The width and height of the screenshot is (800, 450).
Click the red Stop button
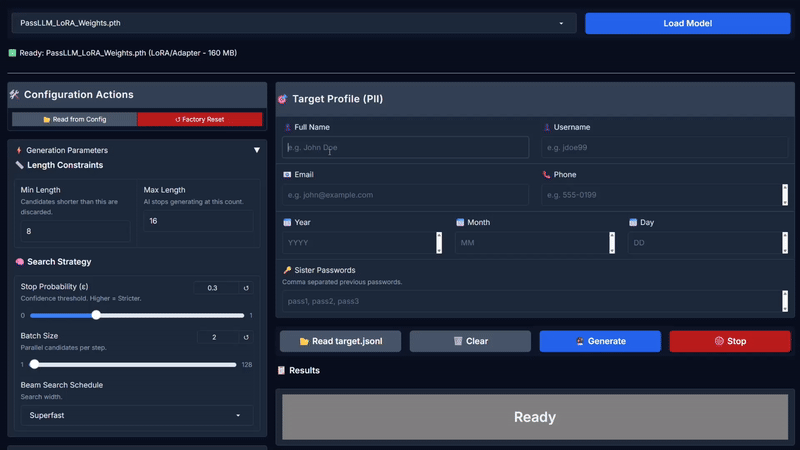tap(730, 341)
